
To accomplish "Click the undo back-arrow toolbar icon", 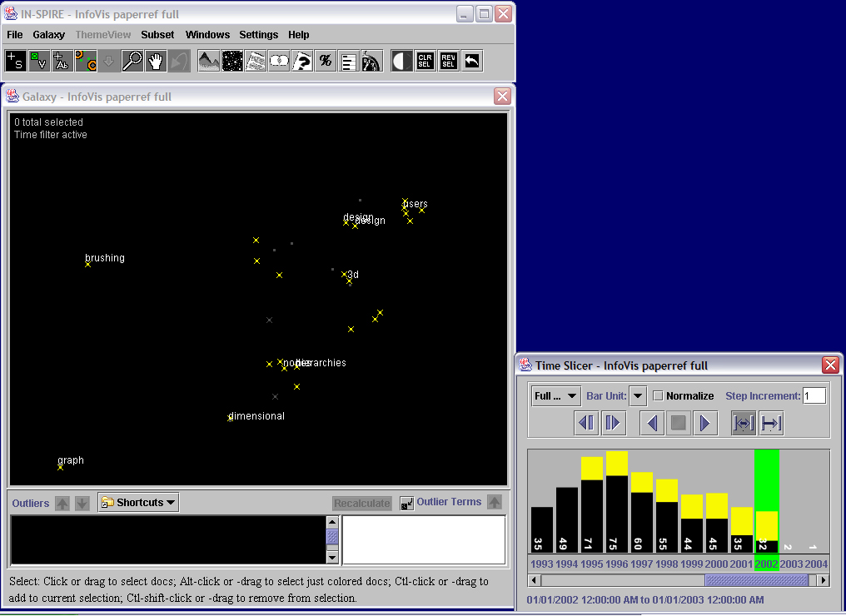I will click(x=471, y=61).
